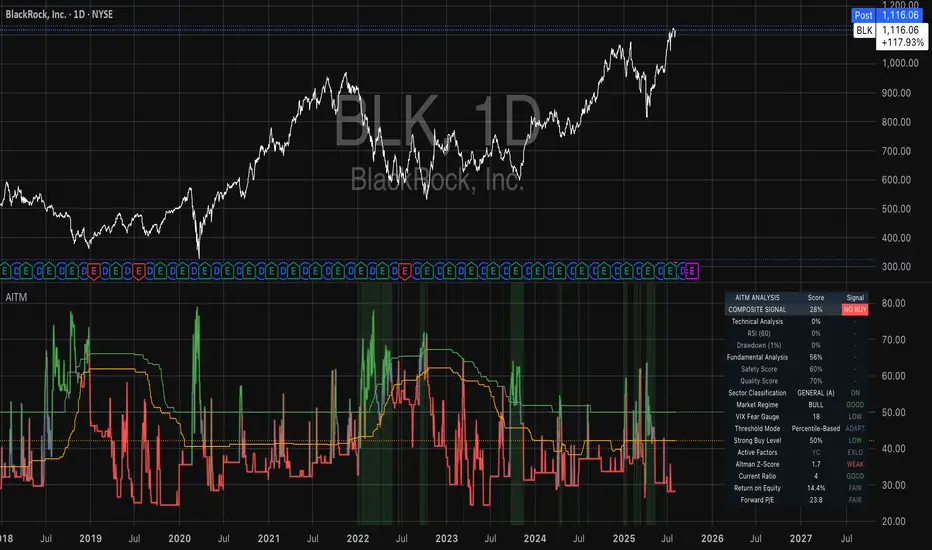Click the 2019 label on the time axis
This screenshot has height=550, width=932.
tap(90, 538)
